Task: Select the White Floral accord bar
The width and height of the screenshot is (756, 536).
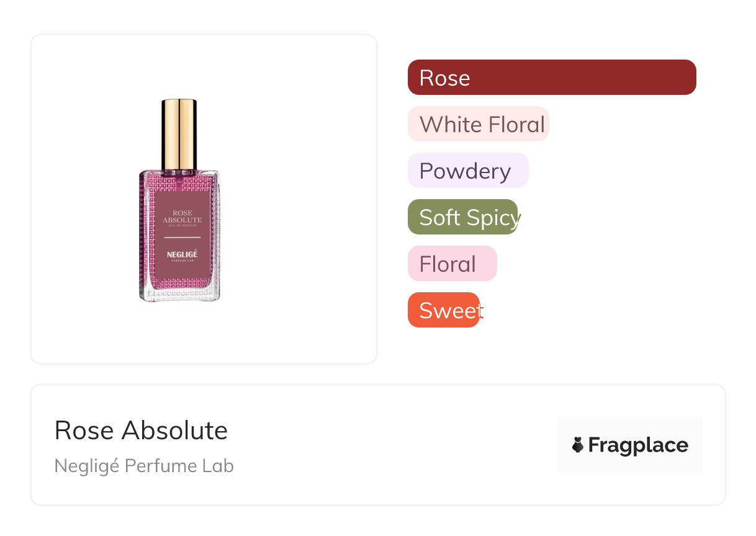Action: pos(479,124)
